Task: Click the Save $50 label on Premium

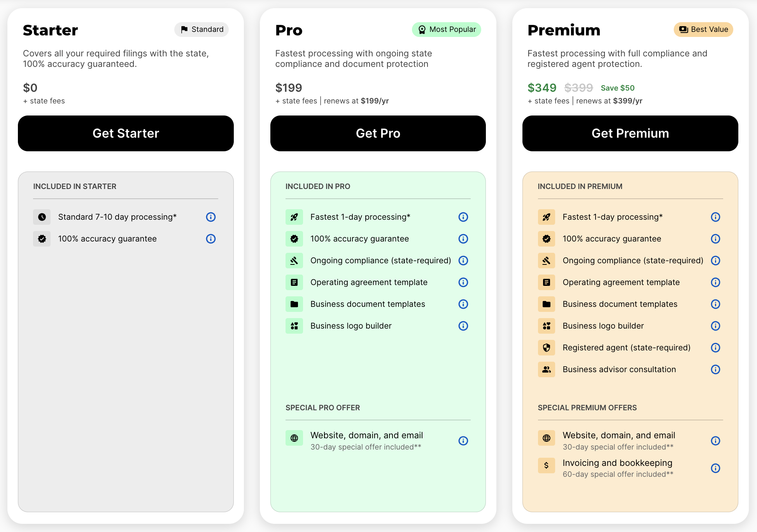Action: pyautogui.click(x=617, y=88)
